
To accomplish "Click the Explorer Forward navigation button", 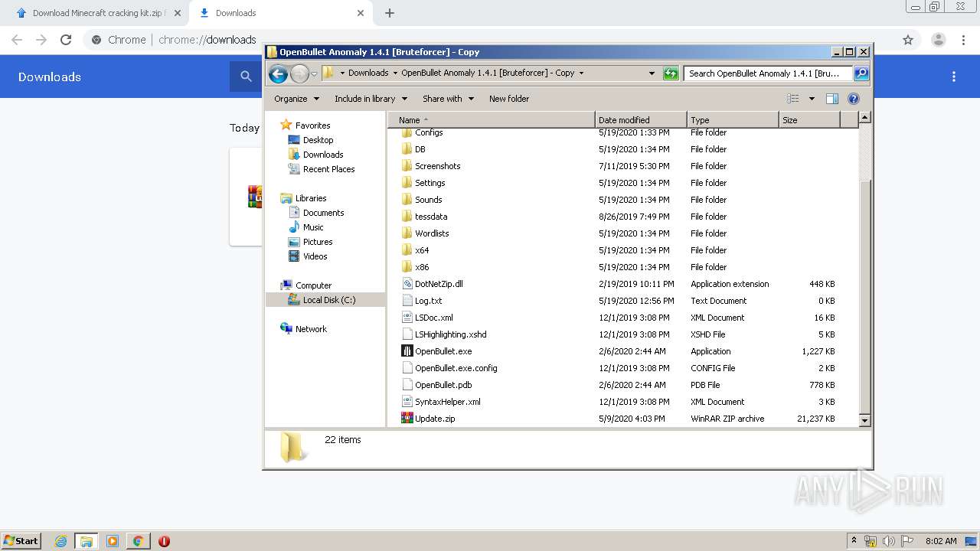I will coord(299,73).
